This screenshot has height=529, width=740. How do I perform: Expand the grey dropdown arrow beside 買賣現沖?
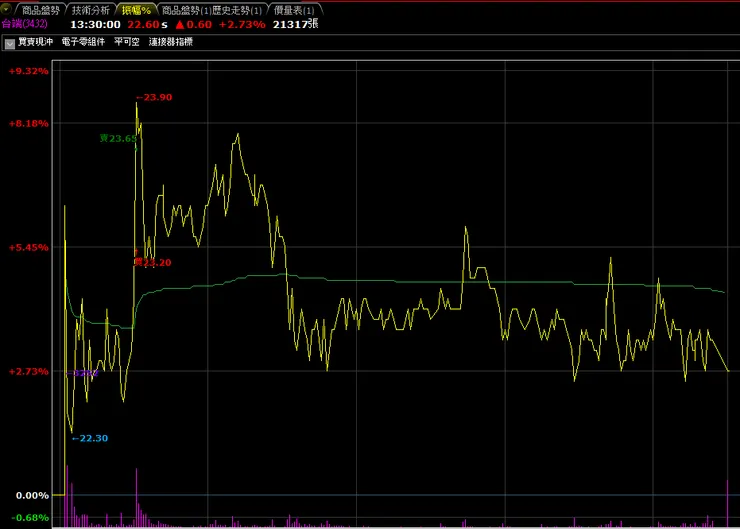click(x=9, y=43)
